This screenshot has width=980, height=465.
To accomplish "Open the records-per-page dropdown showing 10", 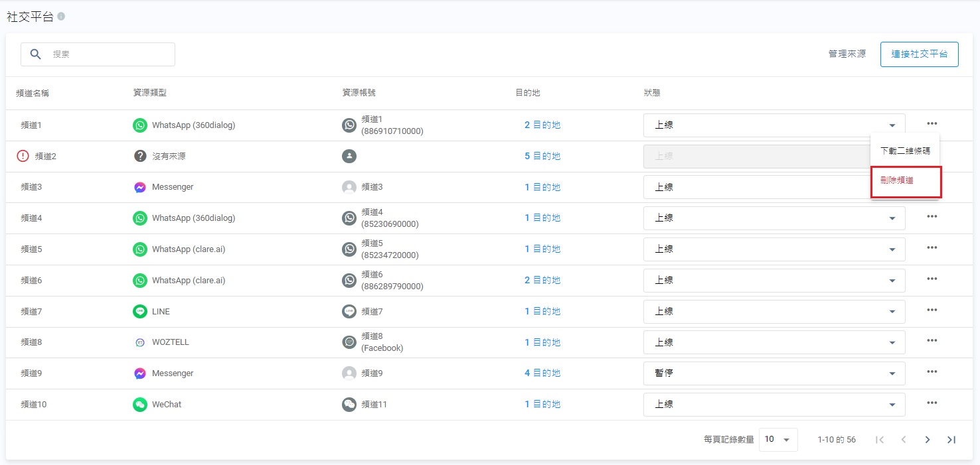I will 777,439.
